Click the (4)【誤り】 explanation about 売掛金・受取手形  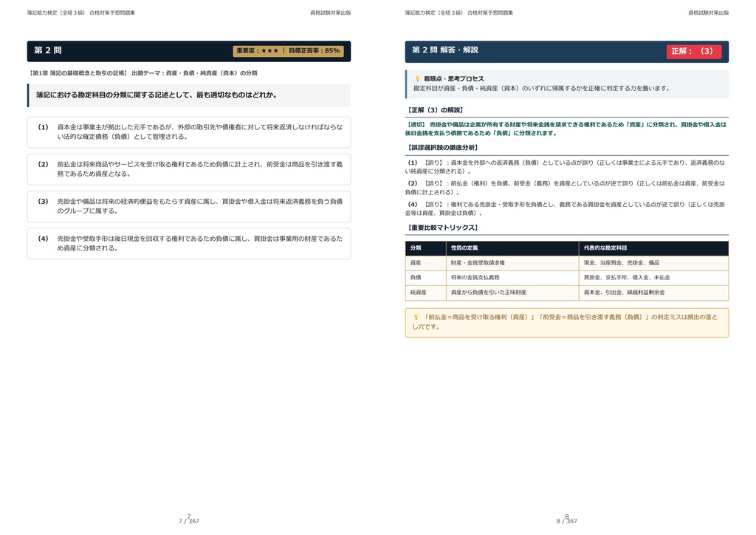566,208
